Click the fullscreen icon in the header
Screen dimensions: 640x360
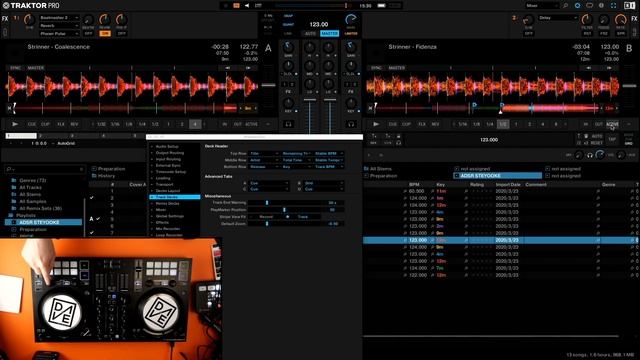(x=613, y=6)
